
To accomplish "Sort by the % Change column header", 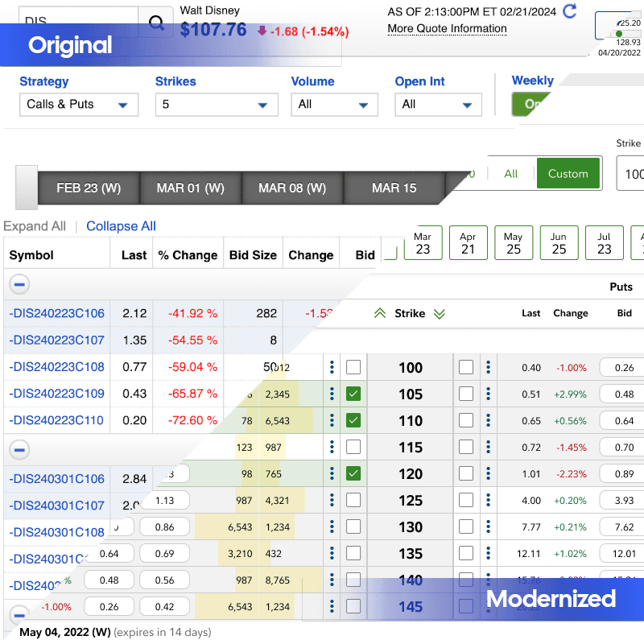I will pyautogui.click(x=188, y=255).
